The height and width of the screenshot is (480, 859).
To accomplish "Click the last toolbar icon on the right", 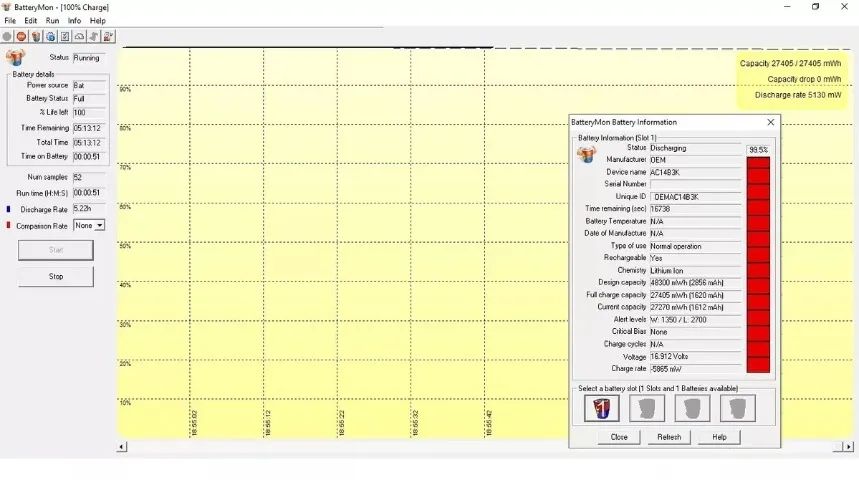I will coord(108,36).
